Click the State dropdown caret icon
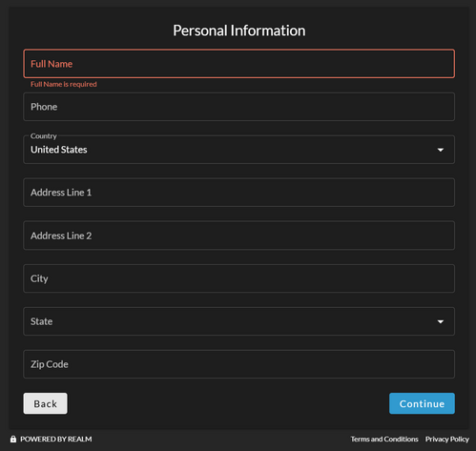Viewport: 476px width, 451px height. (x=441, y=321)
